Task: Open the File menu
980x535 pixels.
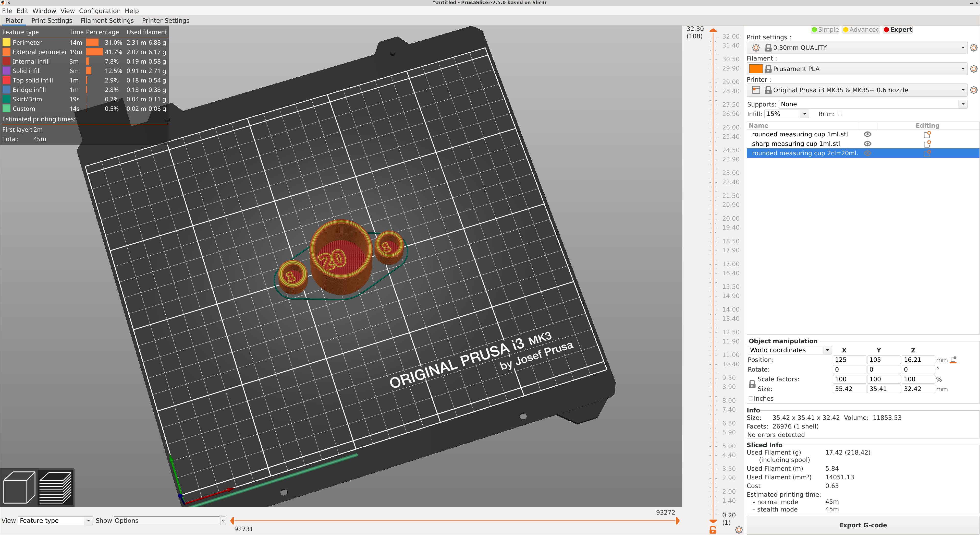Action: coord(7,11)
